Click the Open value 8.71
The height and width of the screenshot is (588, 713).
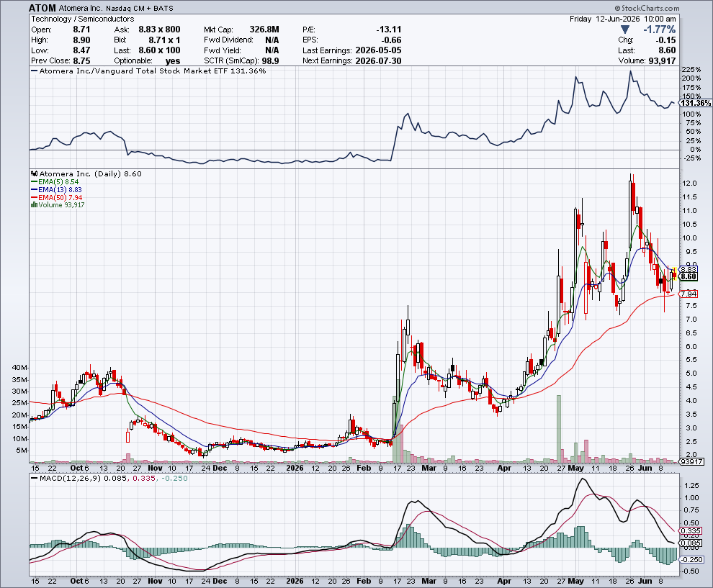pyautogui.click(x=81, y=30)
